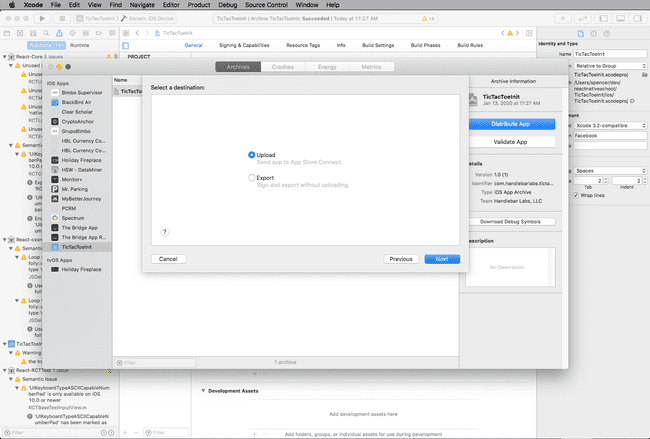This screenshot has height=439, width=650.
Task: Toggle the inspectors panel button
Action: [x=637, y=18]
